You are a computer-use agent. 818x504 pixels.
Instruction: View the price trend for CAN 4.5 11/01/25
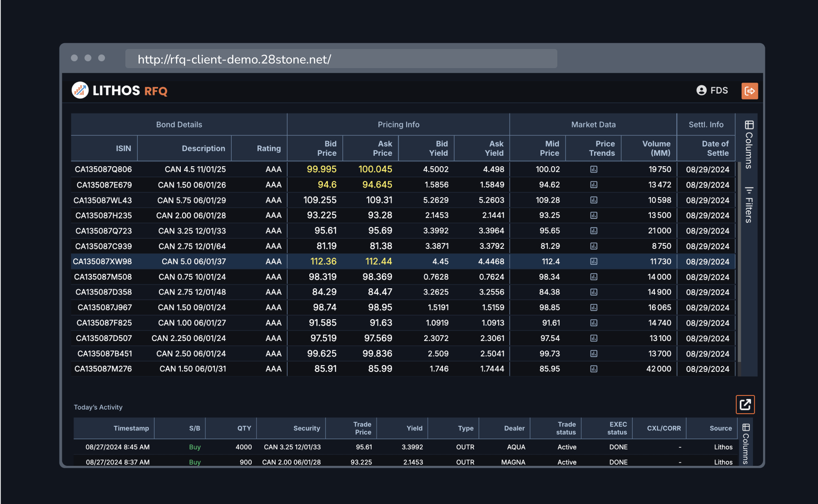coord(594,169)
